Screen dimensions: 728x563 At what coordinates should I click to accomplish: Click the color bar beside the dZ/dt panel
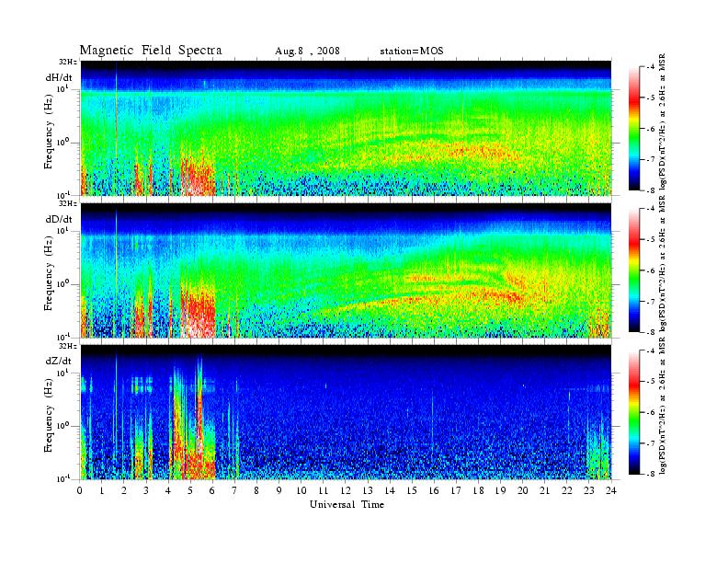(x=633, y=412)
